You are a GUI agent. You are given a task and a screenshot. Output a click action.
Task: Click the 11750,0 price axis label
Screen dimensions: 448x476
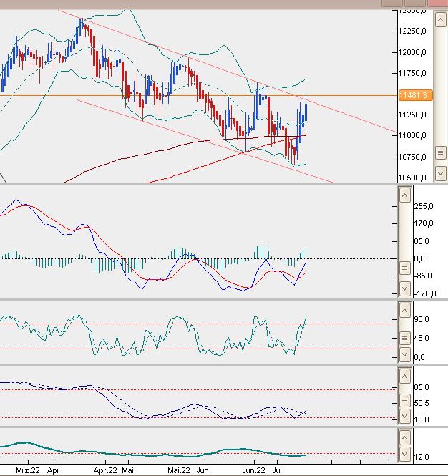(412, 73)
